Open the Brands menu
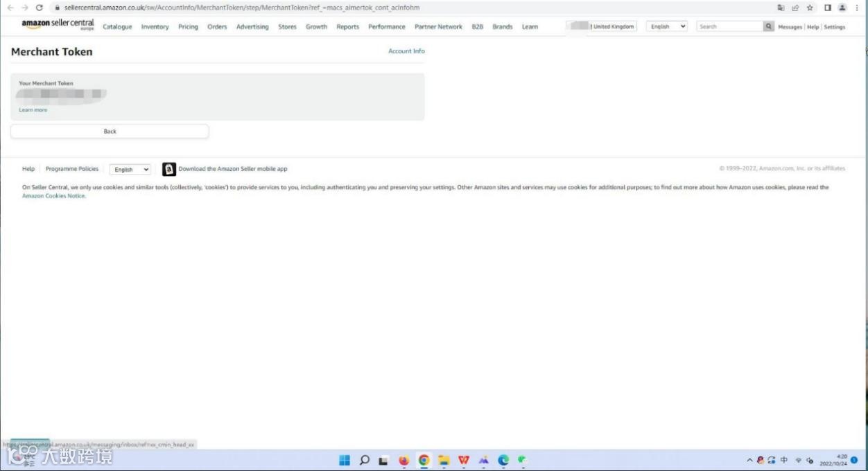This screenshot has height=471, width=868. tap(503, 27)
